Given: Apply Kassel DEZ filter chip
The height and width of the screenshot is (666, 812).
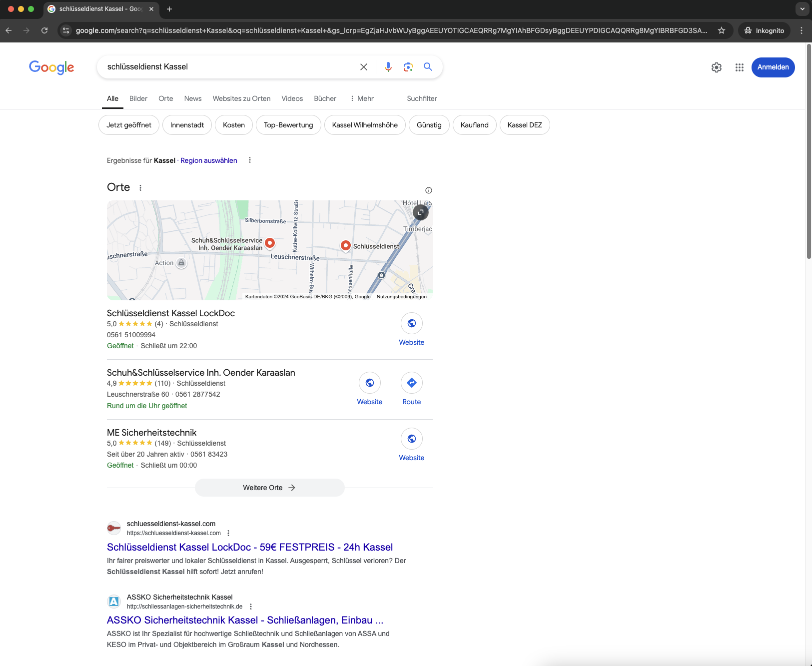Looking at the screenshot, I should [x=525, y=125].
